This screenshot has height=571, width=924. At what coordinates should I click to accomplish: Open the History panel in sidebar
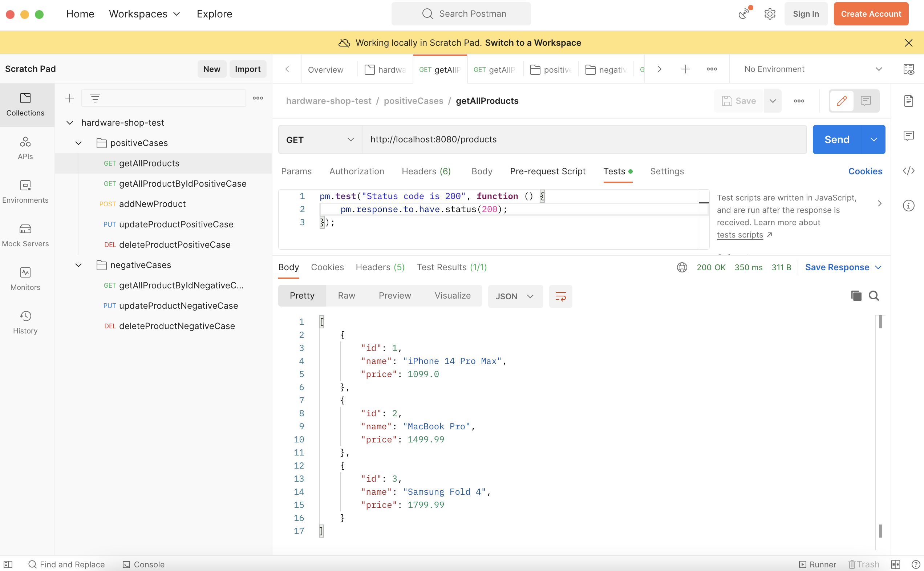coord(25,321)
